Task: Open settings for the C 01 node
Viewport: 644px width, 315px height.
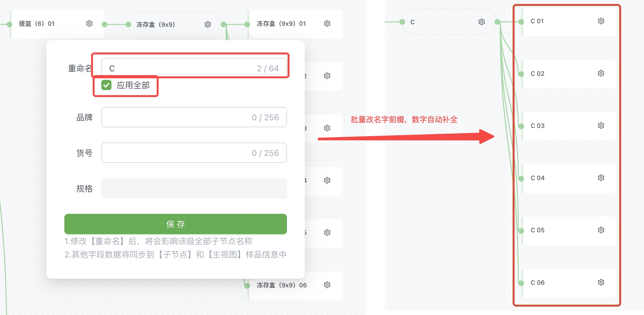Action: pos(601,21)
